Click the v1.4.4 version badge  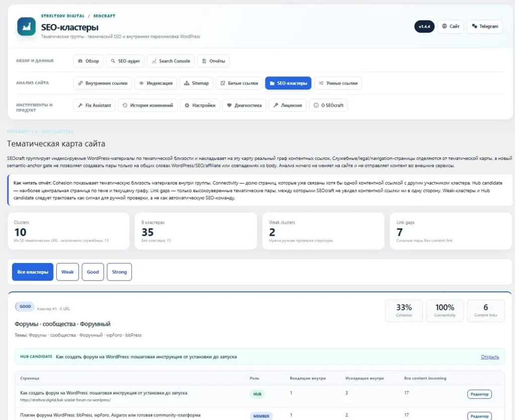(x=424, y=27)
